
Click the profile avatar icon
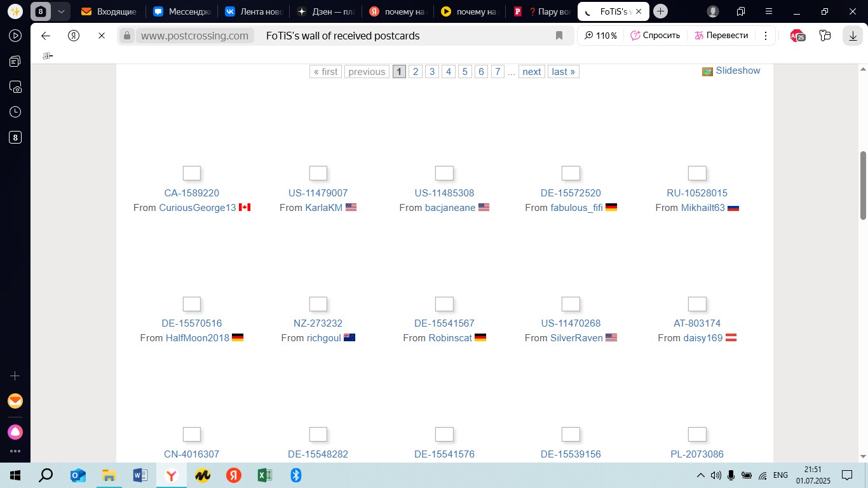coord(713,11)
